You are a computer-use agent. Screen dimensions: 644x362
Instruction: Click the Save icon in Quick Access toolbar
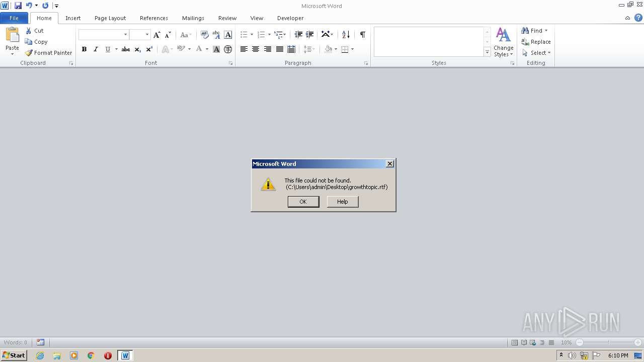pos(18,6)
